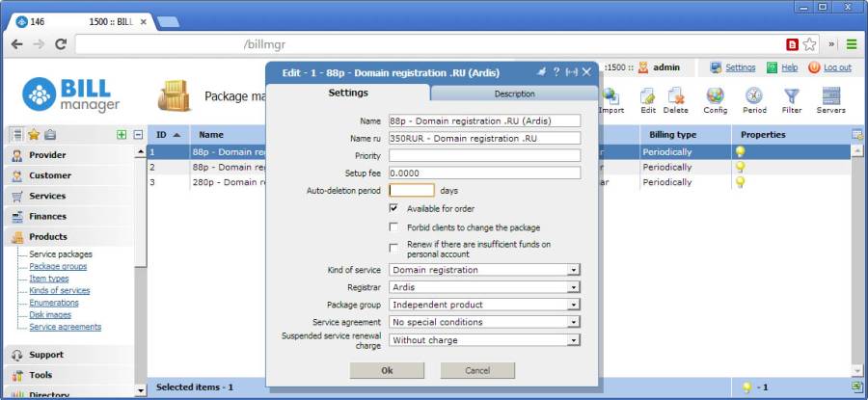868x400 pixels.
Task: Open the Chrome hamburger menu
Action: 852,44
